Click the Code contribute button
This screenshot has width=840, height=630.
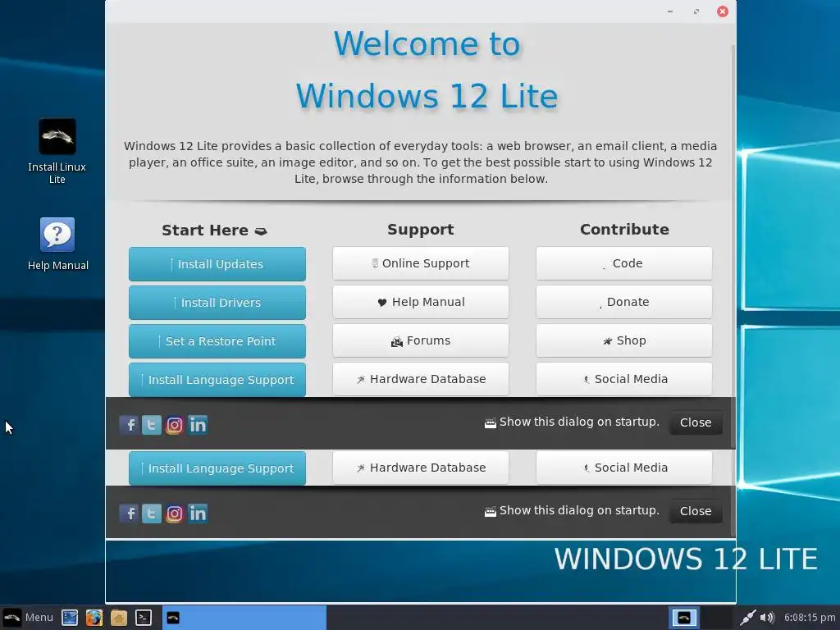pos(624,263)
